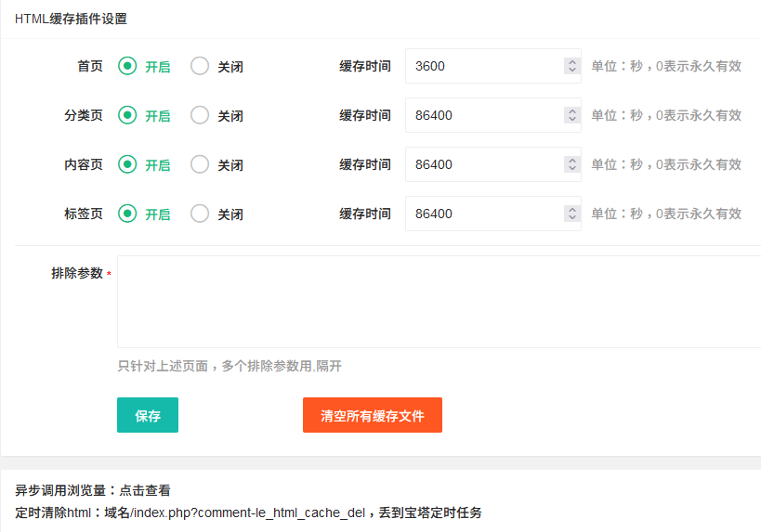Click the 分类页 cache time spinner arrows
This screenshot has width=761, height=532.
pyautogui.click(x=572, y=115)
